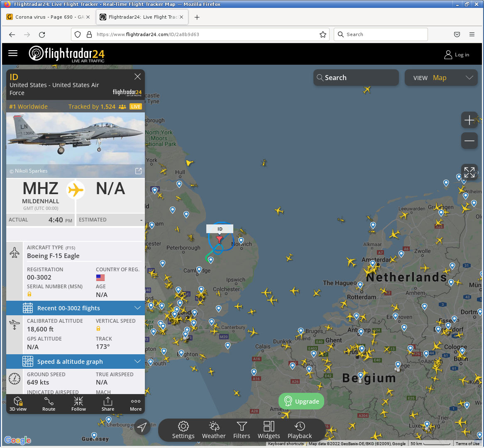
Task: Expand Speed & altitude graph section
Action: tap(75, 361)
